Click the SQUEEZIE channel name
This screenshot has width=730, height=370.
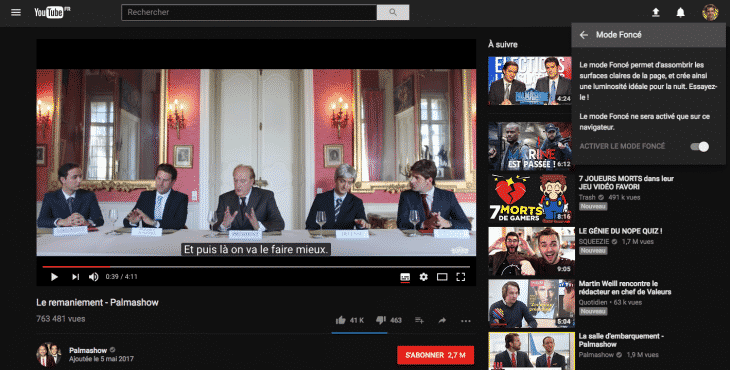(594, 242)
